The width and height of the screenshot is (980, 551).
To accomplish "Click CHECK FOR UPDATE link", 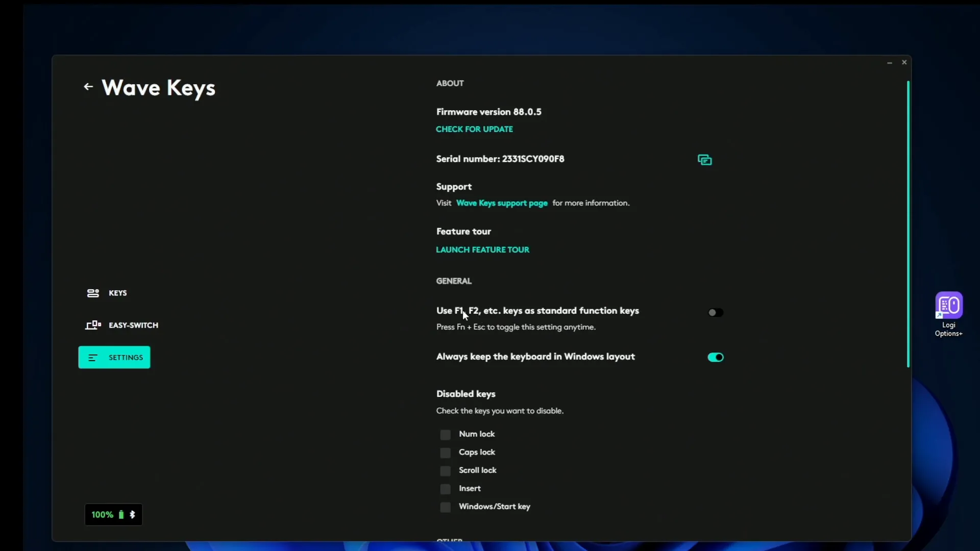I will (x=474, y=129).
